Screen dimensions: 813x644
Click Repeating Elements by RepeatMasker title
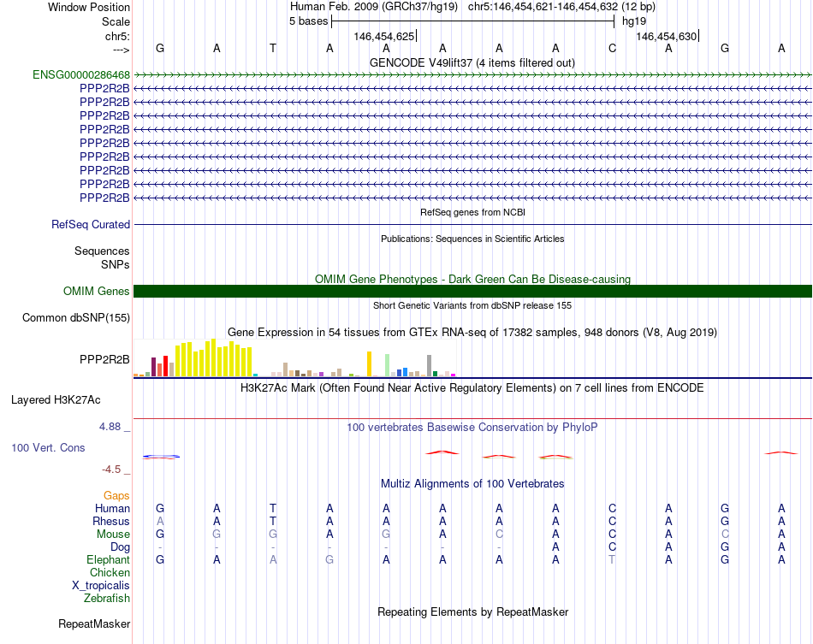pyautogui.click(x=473, y=612)
